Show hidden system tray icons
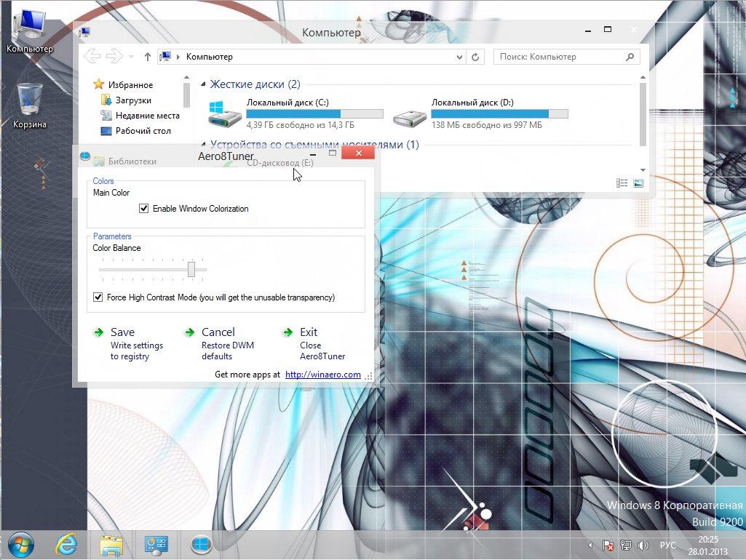746x560 pixels. [590, 545]
